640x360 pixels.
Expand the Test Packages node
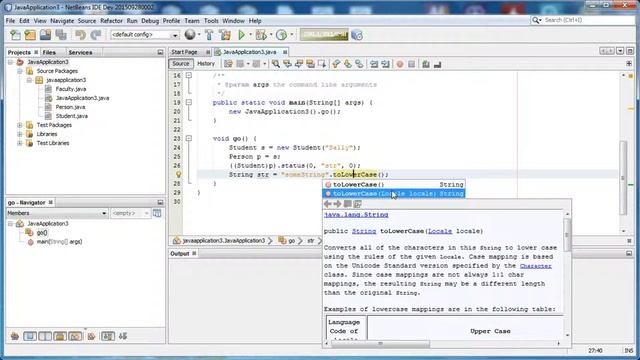click(x=20, y=125)
